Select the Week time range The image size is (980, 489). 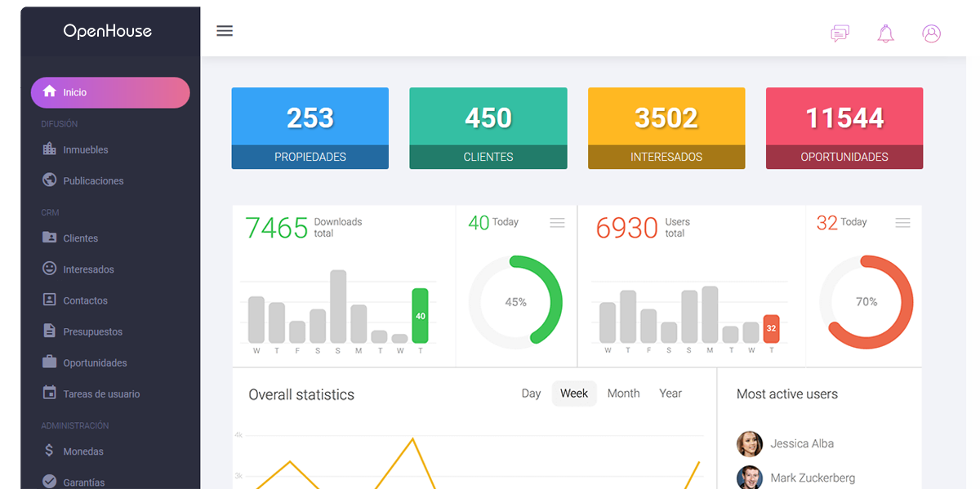point(574,393)
